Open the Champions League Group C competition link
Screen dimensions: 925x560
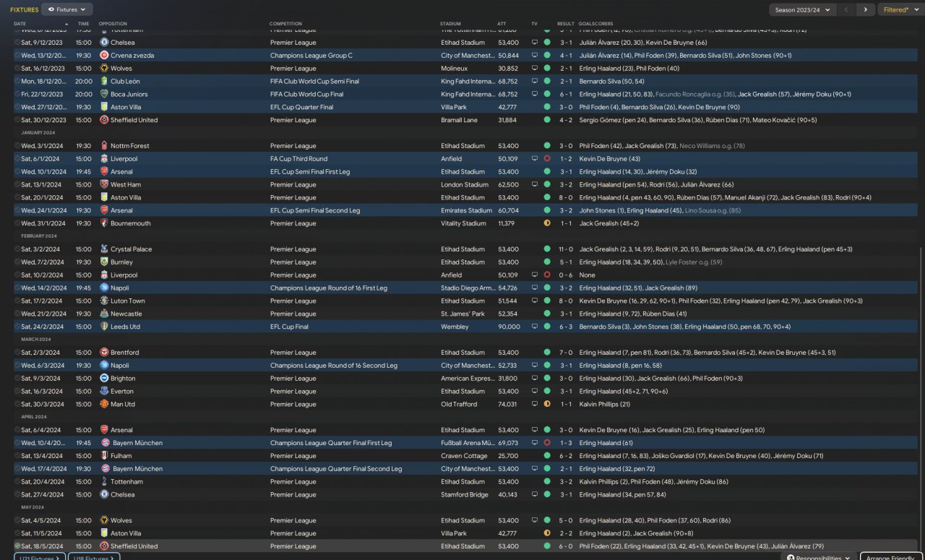coord(311,56)
